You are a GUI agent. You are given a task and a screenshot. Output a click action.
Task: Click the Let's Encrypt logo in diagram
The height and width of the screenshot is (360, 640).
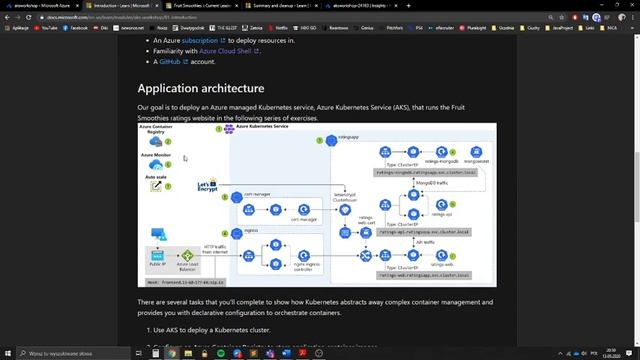coord(207,185)
